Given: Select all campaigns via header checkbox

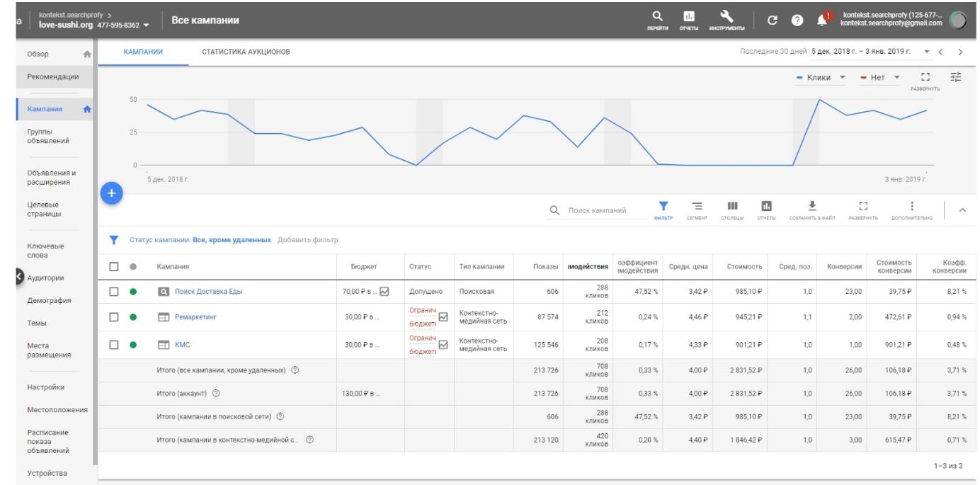Looking at the screenshot, I should (x=115, y=266).
